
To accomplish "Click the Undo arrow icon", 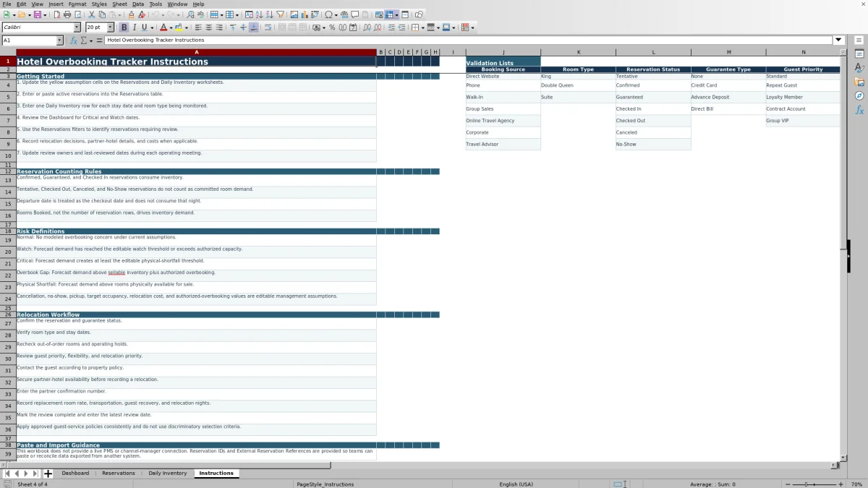I will pyautogui.click(x=155, y=14).
